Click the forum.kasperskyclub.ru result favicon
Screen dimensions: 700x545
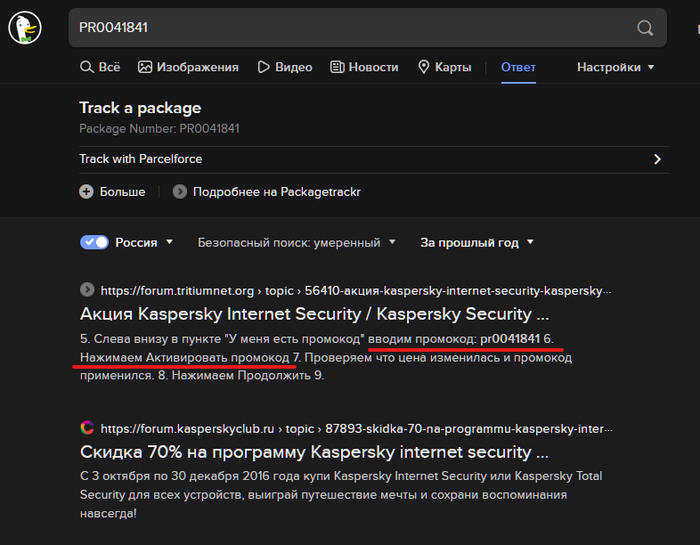pos(88,428)
